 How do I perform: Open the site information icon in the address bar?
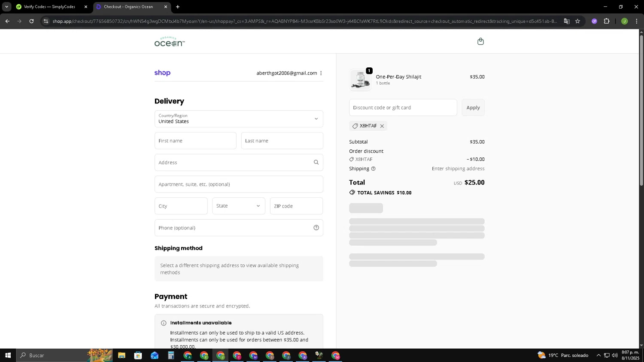click(x=46, y=21)
